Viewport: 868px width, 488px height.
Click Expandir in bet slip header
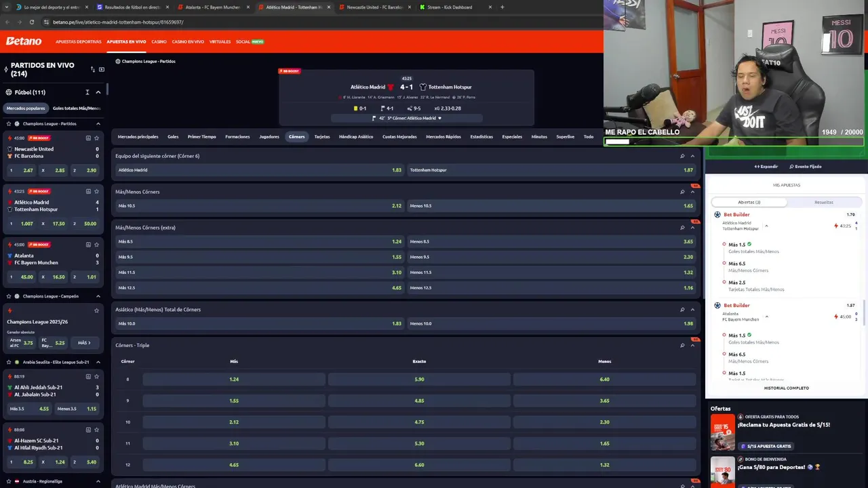click(x=766, y=167)
